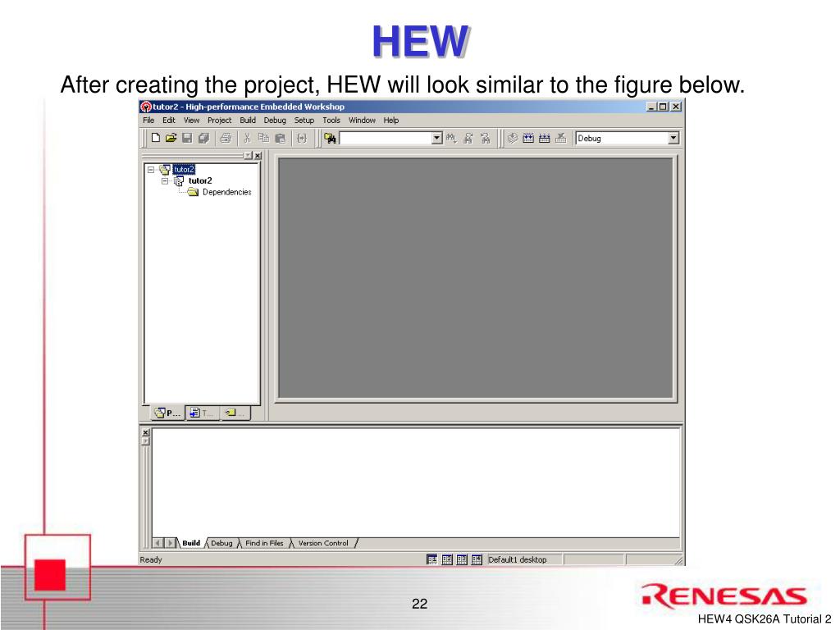
Task: Collapse the bold tutor2 project node
Action: (x=165, y=181)
